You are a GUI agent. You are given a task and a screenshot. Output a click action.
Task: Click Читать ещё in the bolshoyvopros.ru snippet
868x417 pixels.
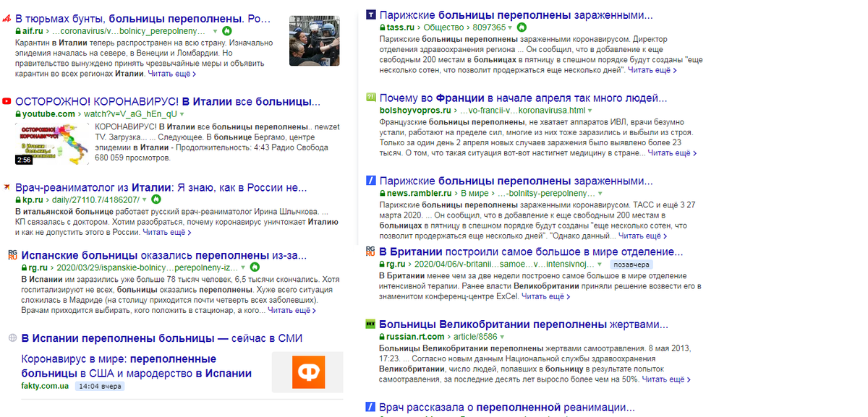[x=672, y=153]
